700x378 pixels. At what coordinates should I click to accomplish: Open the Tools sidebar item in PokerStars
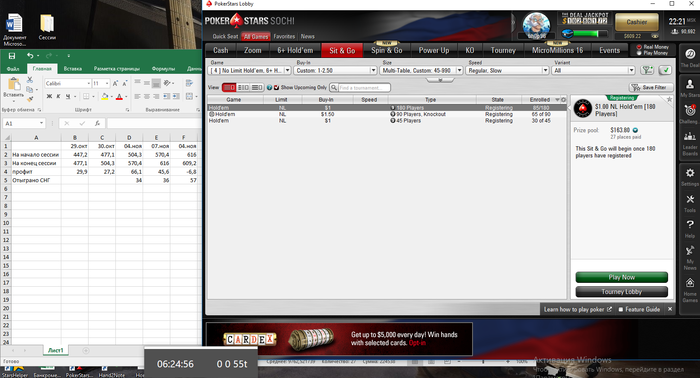(690, 203)
